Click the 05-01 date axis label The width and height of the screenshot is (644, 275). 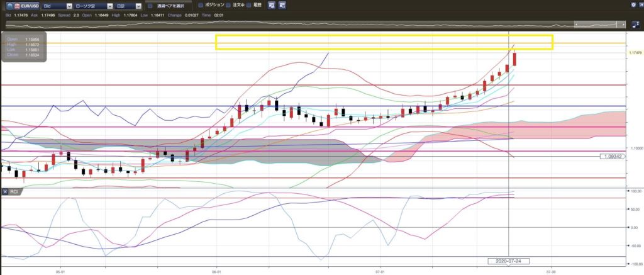(x=61, y=272)
